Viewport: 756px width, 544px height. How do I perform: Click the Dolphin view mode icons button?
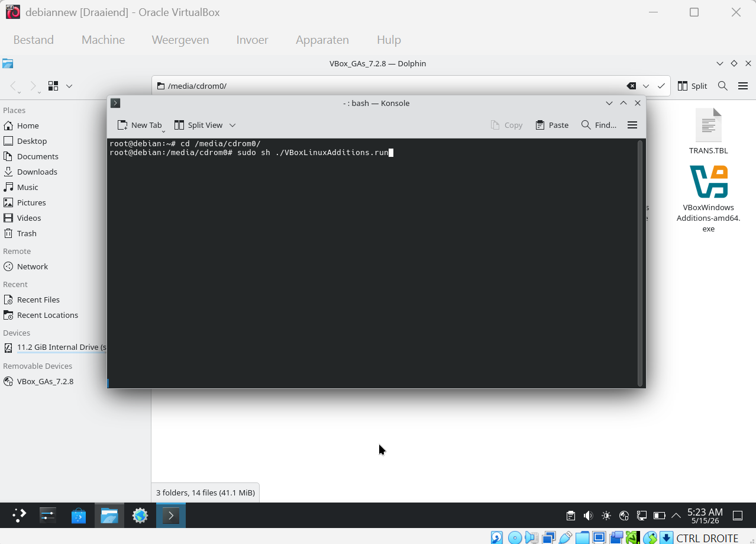(53, 86)
